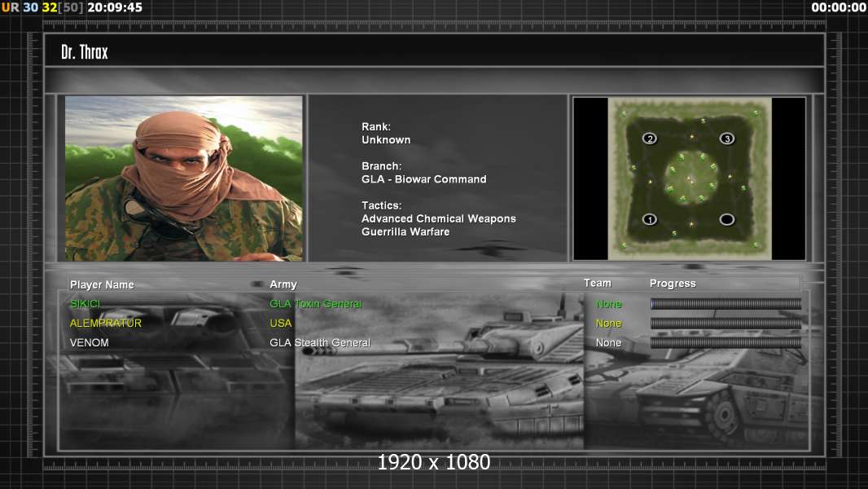The image size is (868, 489).
Task: Click the Progress column header
Action: pos(673,284)
